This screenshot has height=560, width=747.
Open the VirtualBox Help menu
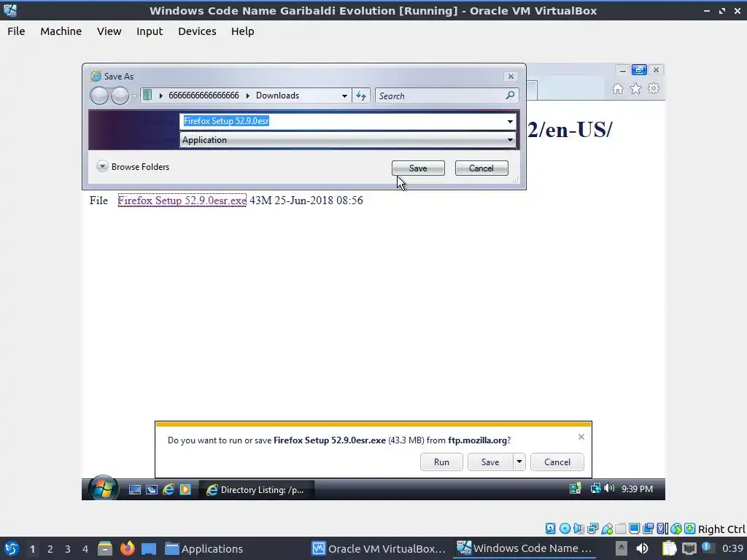pyautogui.click(x=242, y=31)
